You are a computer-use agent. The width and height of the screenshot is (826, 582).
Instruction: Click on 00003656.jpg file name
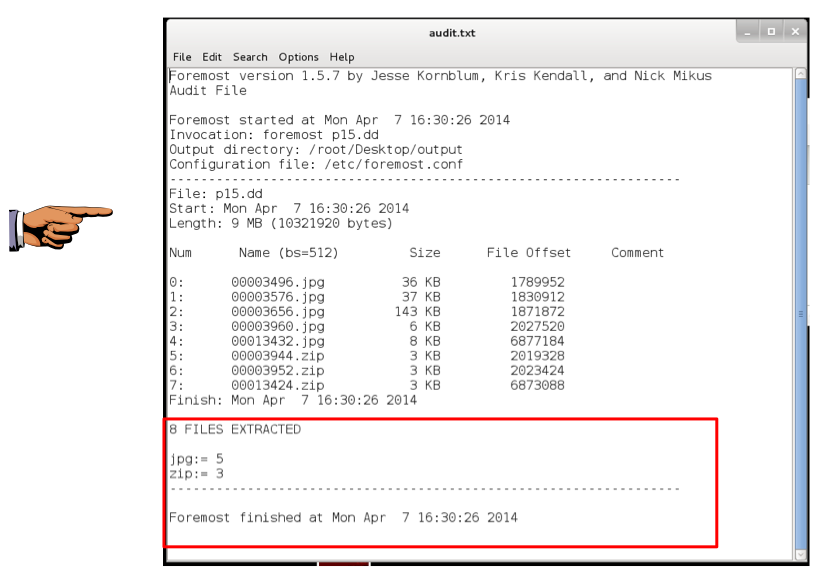(278, 312)
